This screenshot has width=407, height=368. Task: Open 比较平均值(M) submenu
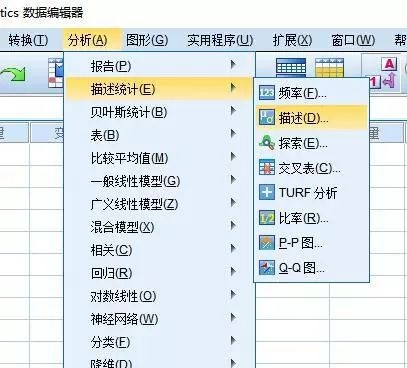point(159,158)
